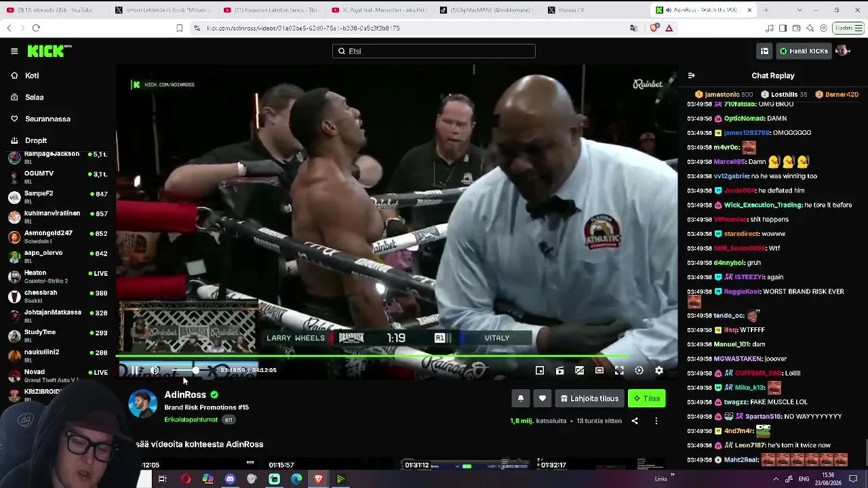Open the Brave VPN icon
Image resolution: width=868 pixels, height=488 pixels.
823,28
